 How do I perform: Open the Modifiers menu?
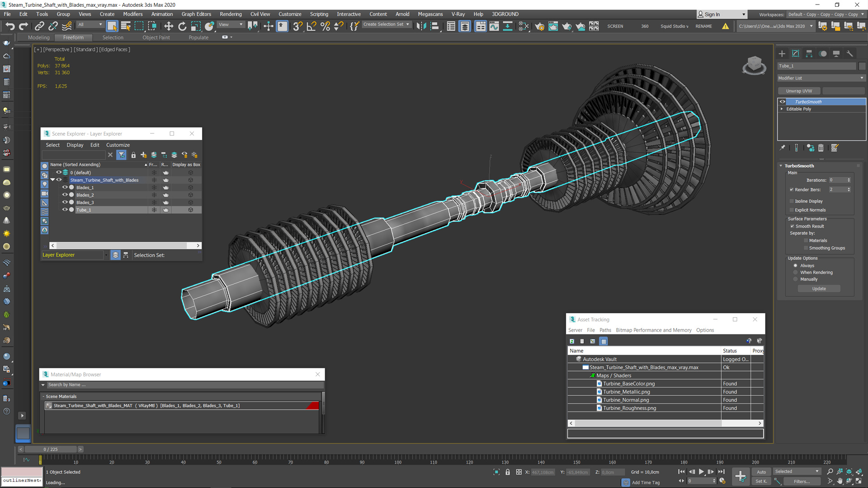pos(132,14)
